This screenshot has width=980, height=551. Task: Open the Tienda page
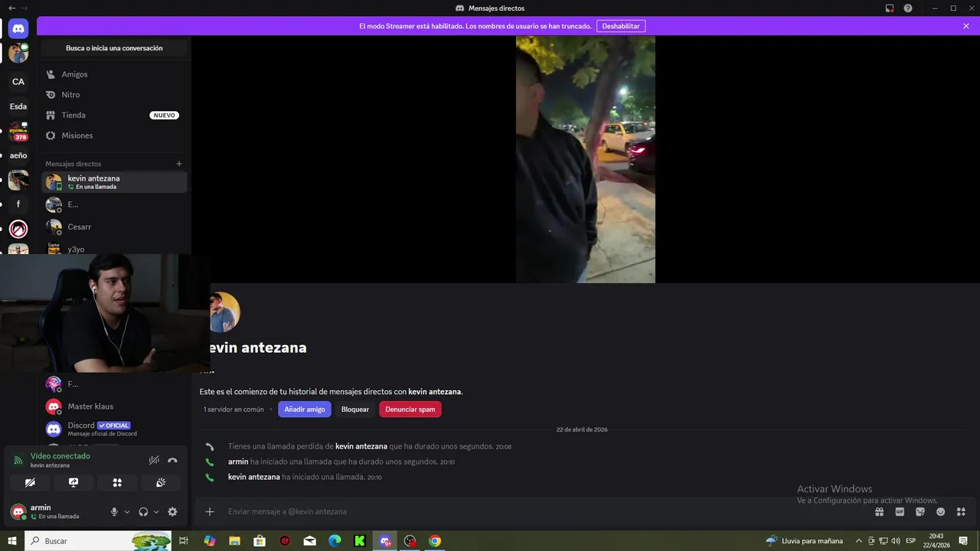click(x=114, y=115)
